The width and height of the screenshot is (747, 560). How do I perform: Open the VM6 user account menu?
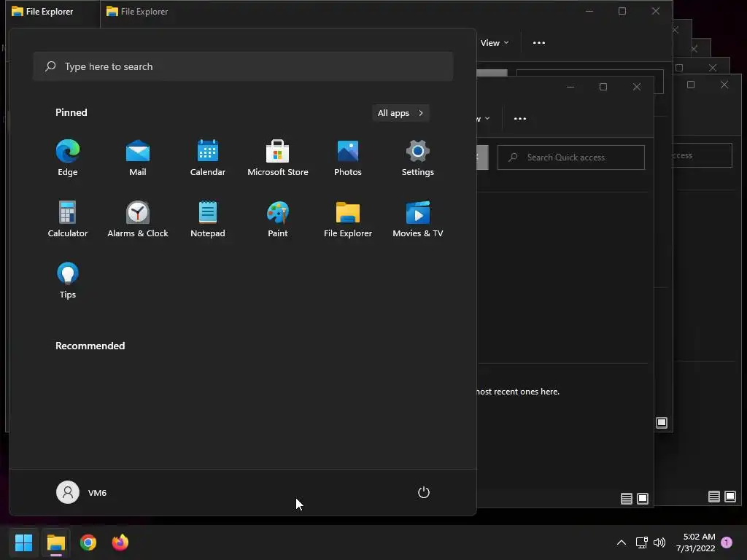[x=82, y=492]
